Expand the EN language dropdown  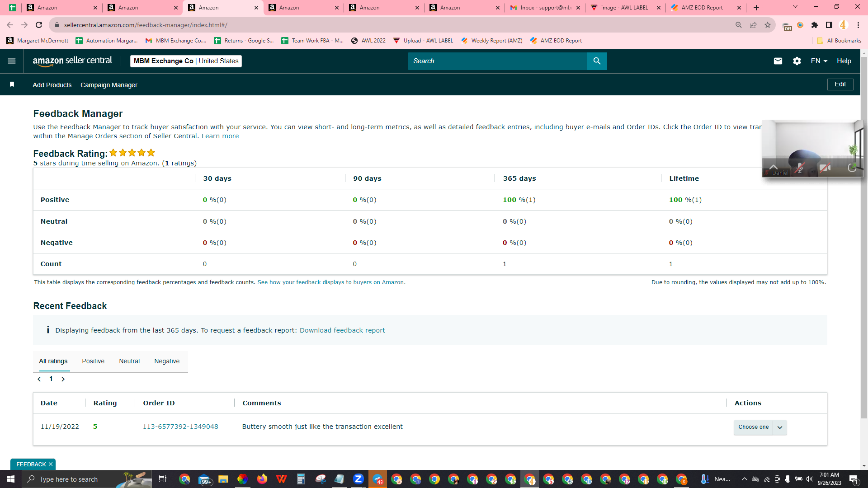[x=819, y=61]
